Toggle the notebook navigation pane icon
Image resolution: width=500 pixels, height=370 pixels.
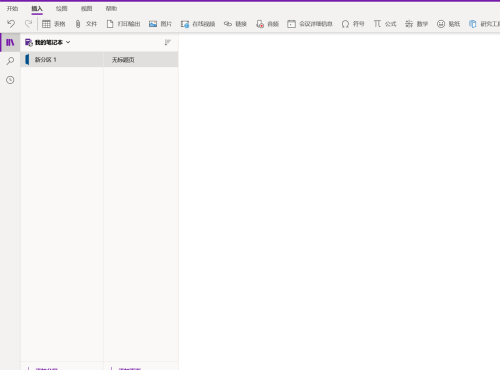(x=10, y=42)
